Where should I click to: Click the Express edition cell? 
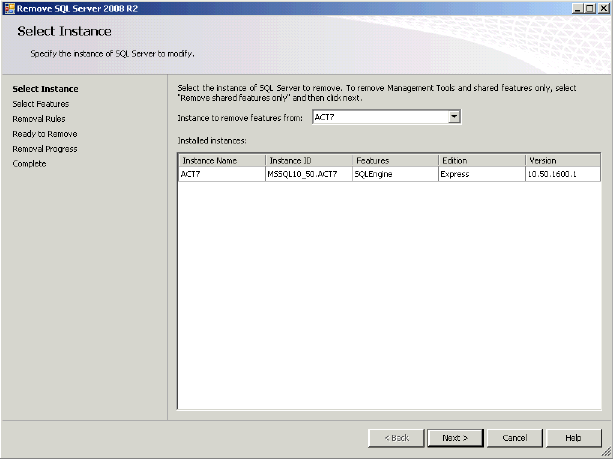point(482,174)
